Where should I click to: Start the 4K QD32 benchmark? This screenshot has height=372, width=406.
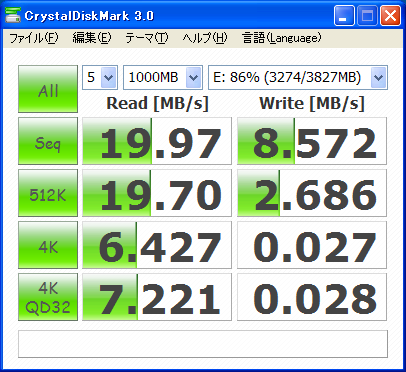(48, 297)
